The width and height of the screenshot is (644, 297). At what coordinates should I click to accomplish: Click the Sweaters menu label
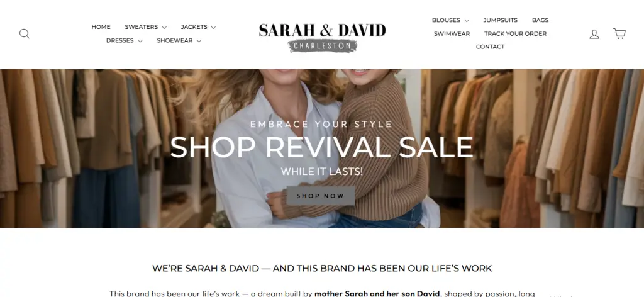(142, 27)
